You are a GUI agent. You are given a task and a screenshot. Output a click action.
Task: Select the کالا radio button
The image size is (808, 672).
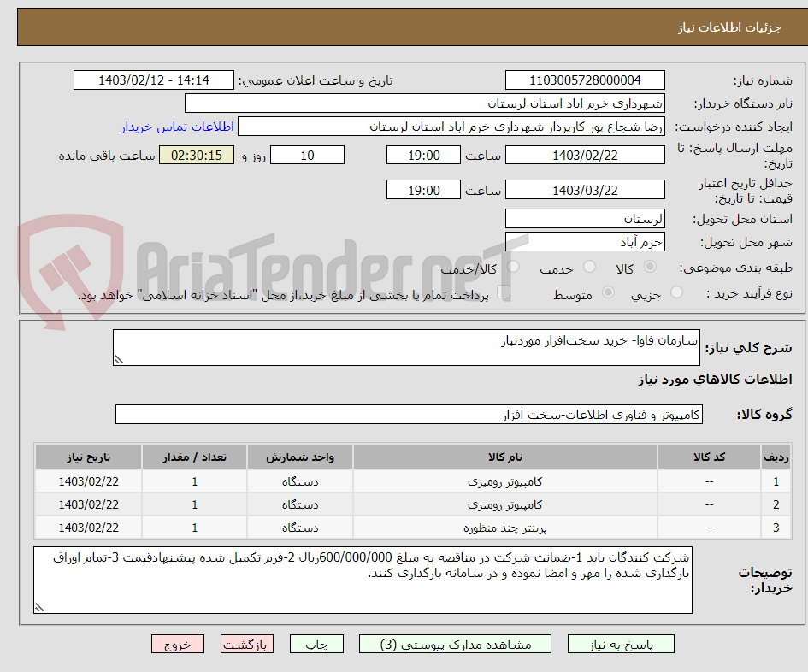click(x=650, y=267)
